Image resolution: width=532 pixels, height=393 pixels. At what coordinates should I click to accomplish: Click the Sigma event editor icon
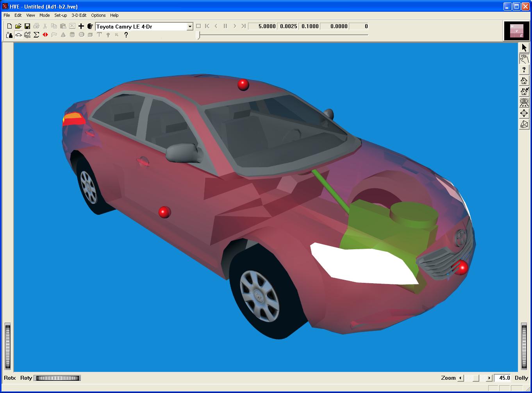click(x=36, y=35)
